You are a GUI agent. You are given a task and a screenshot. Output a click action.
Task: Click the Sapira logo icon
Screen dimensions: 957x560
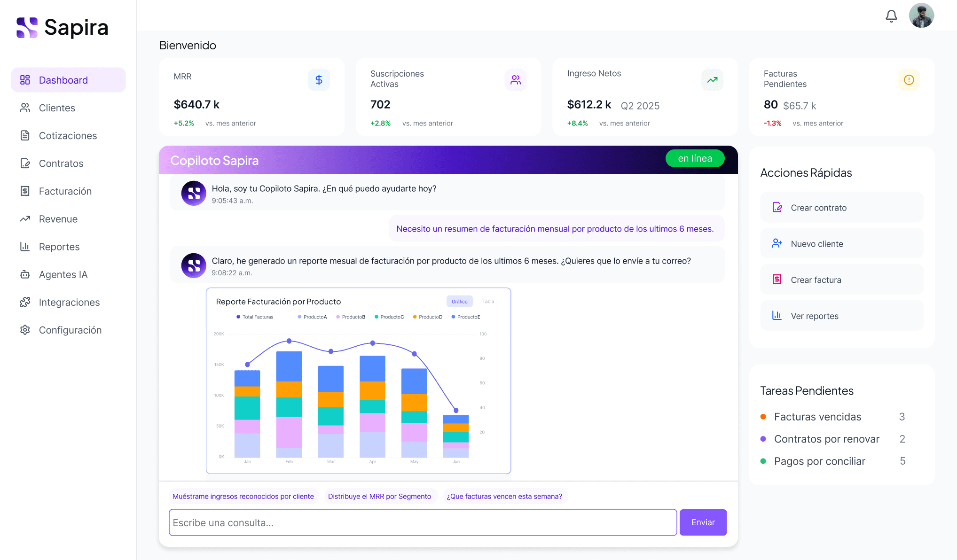pos(27,28)
